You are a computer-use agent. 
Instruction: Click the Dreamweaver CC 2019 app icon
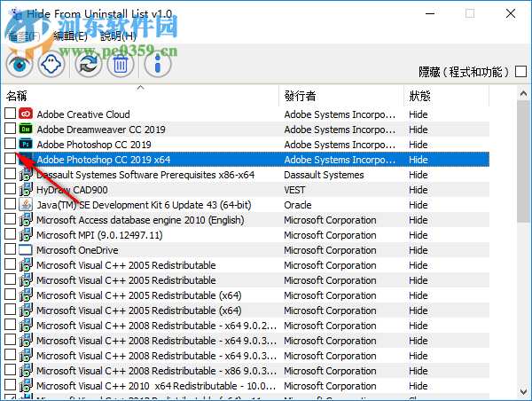coord(26,129)
